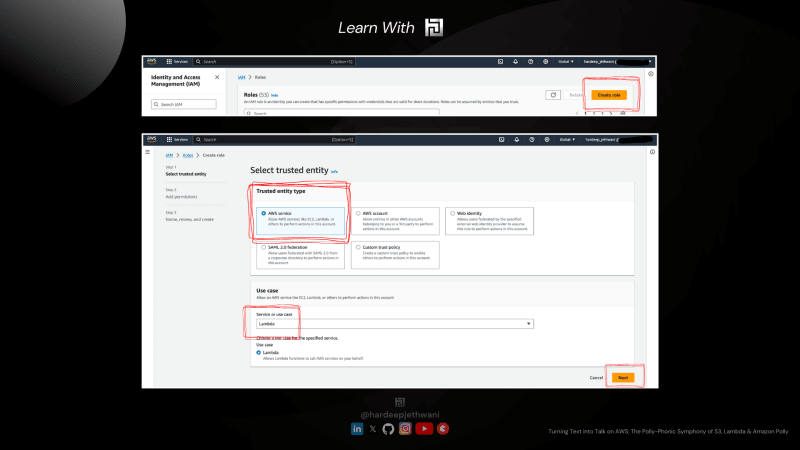Select the SAML 2.0 federation radio option
Viewport: 800px width, 450px height.
coord(264,247)
